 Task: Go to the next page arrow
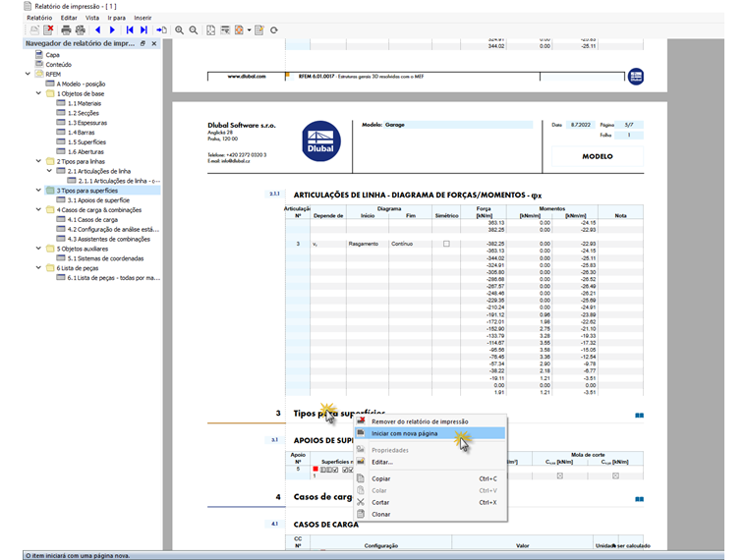click(112, 30)
